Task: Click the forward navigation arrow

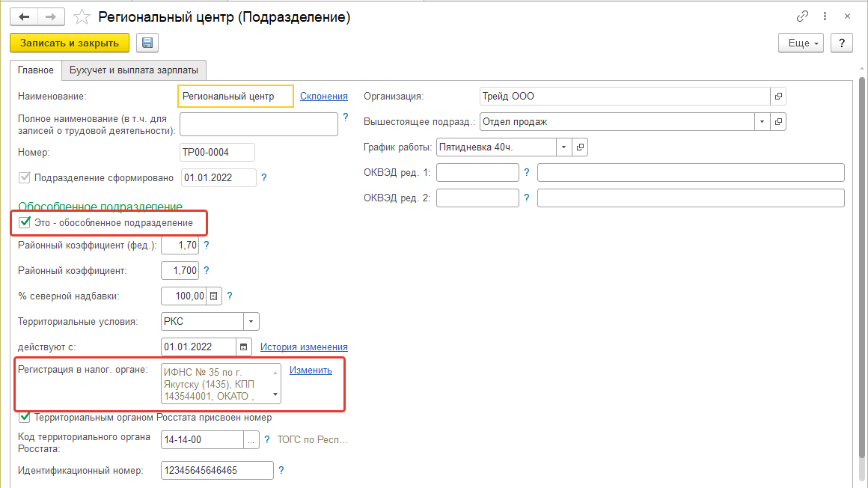Action: click(51, 16)
